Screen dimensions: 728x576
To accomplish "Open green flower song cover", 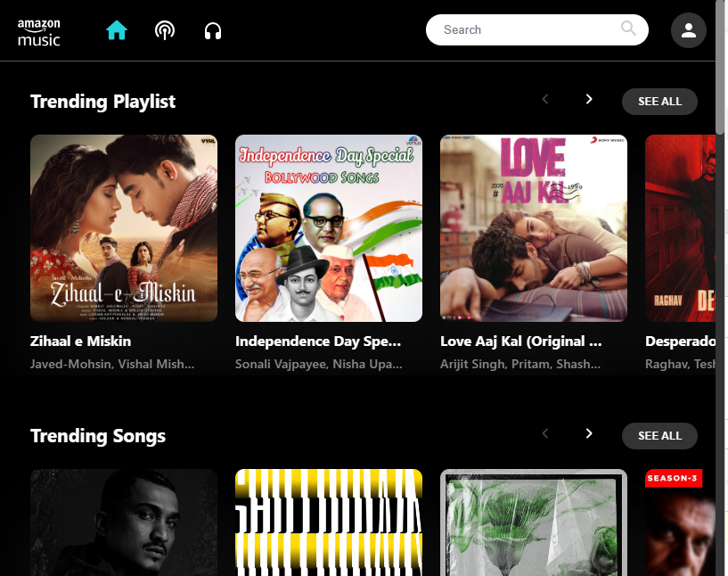I will [534, 523].
